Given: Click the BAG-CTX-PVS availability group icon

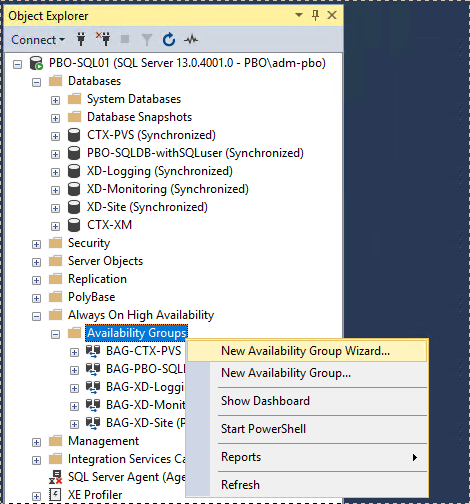Looking at the screenshot, I should click(93, 351).
